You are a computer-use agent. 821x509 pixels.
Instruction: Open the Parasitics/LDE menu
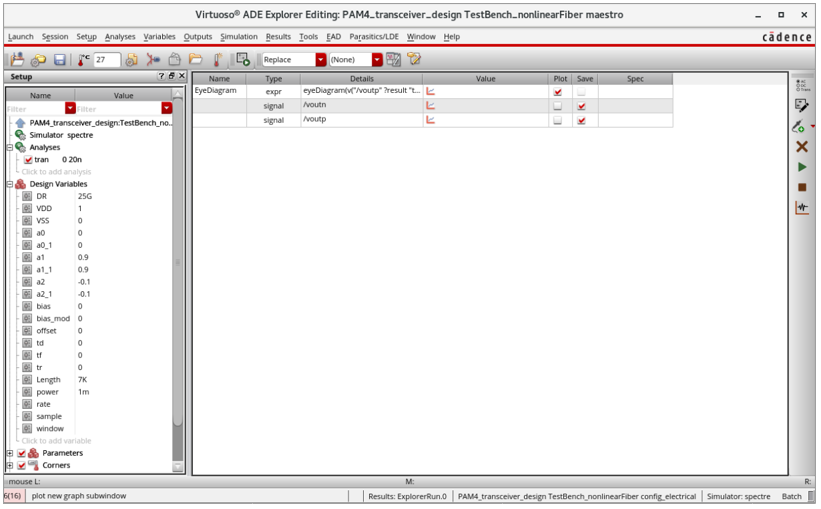click(374, 37)
